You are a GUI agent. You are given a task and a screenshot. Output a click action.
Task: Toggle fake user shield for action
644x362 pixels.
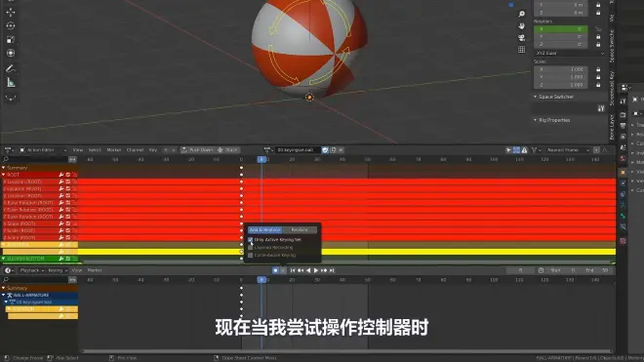click(325, 150)
